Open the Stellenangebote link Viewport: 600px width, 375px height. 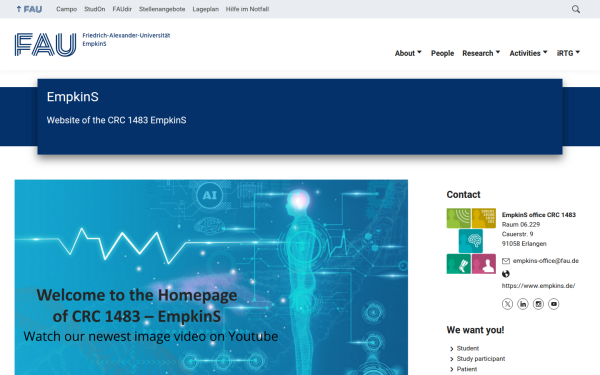pos(162,9)
